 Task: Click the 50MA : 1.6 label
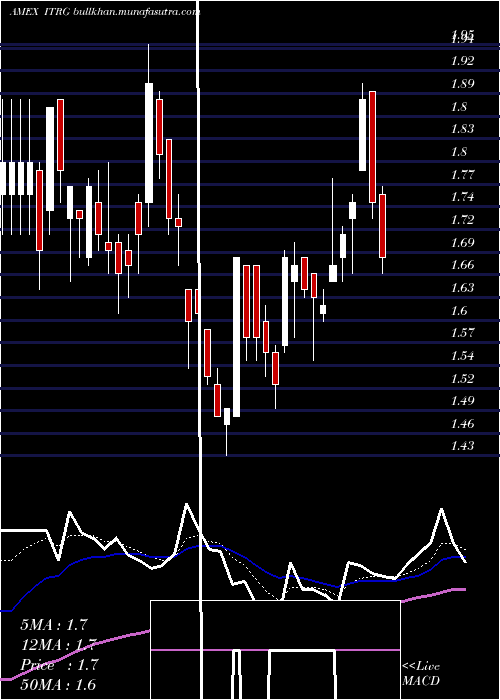pos(58,684)
